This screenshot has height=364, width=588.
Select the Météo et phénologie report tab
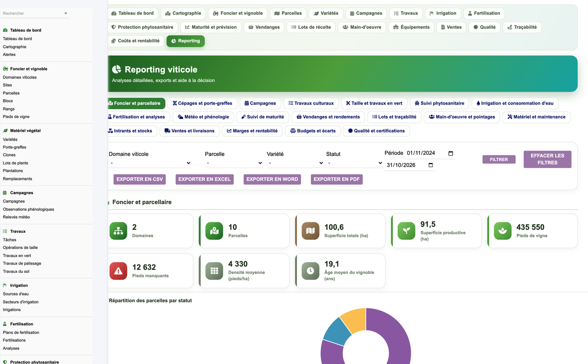203,117
